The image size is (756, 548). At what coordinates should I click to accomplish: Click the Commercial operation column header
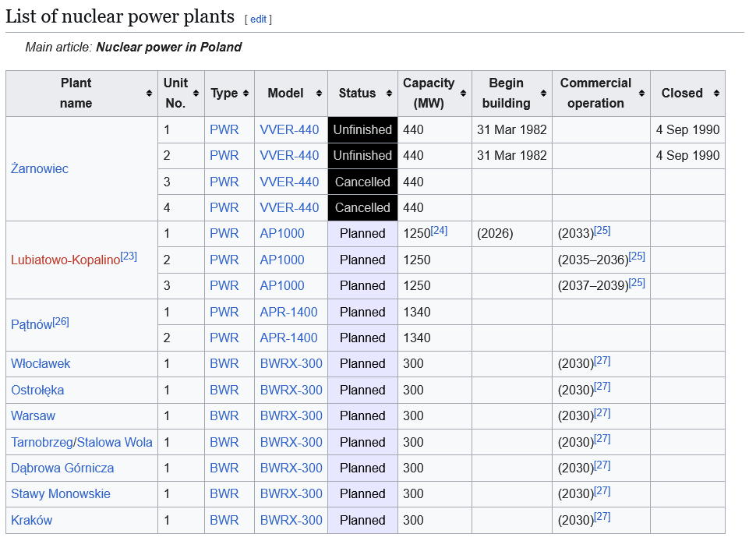pos(601,93)
